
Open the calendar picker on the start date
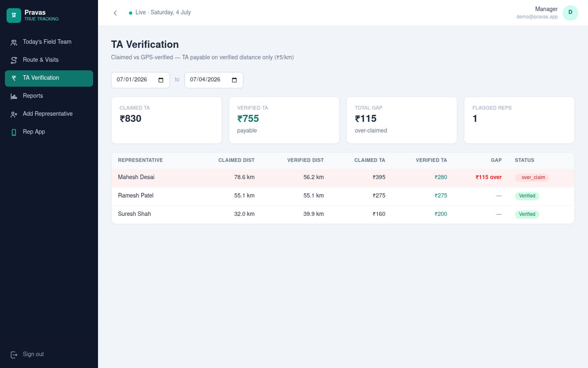click(161, 80)
